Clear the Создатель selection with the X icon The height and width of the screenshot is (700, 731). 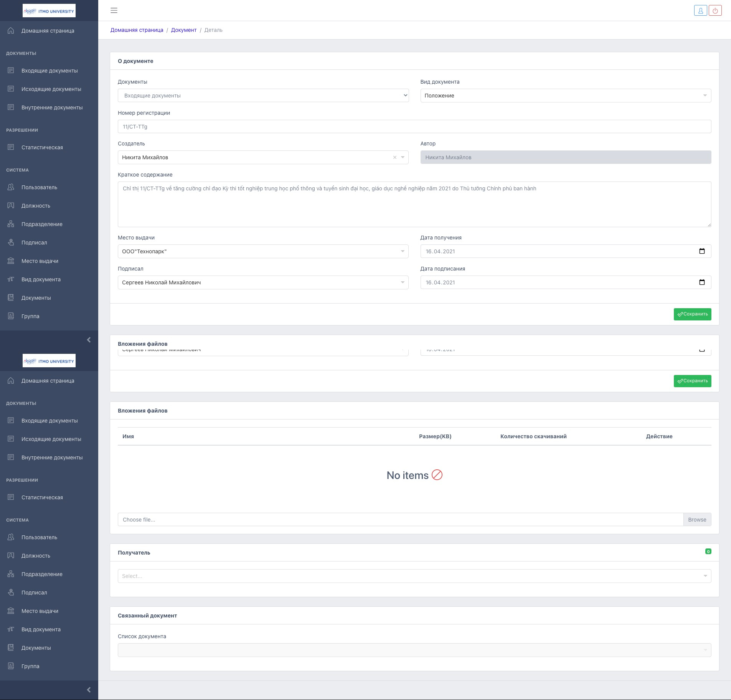click(x=394, y=157)
